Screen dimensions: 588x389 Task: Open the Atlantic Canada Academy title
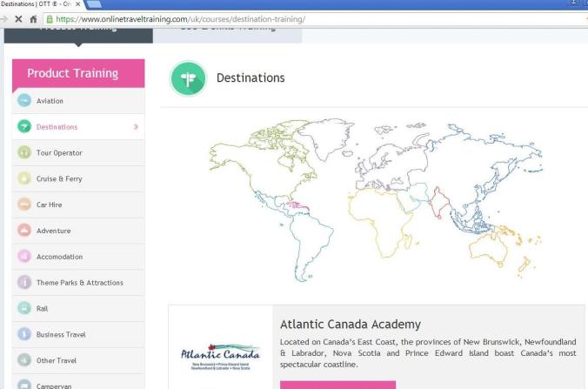pyautogui.click(x=351, y=324)
